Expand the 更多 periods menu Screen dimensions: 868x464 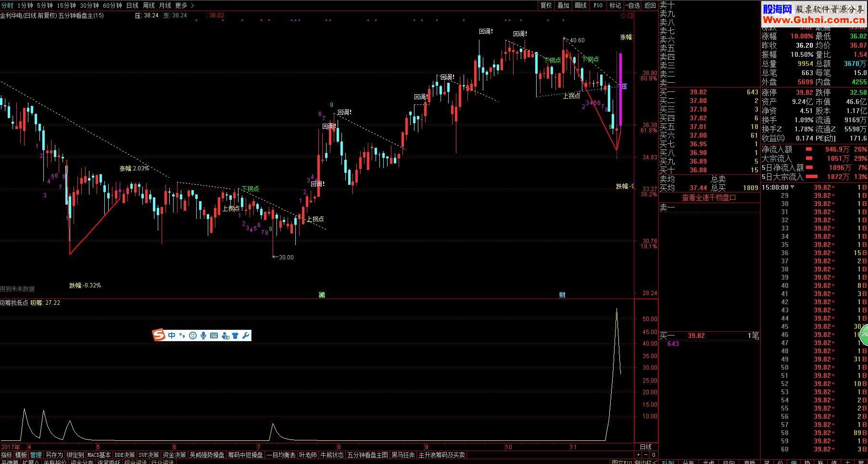coord(184,5)
